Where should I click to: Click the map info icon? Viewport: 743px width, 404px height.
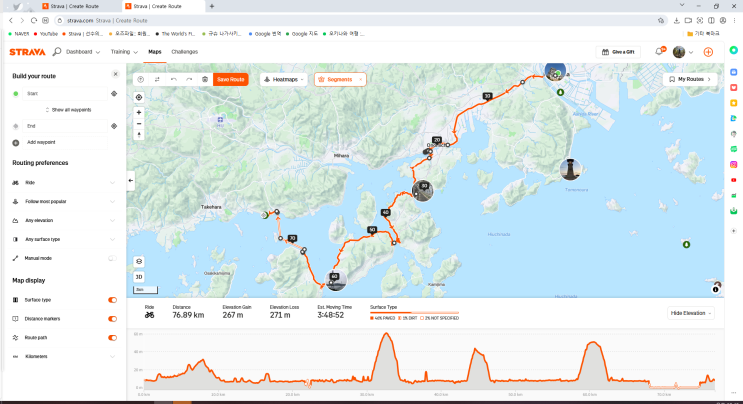coord(716,289)
